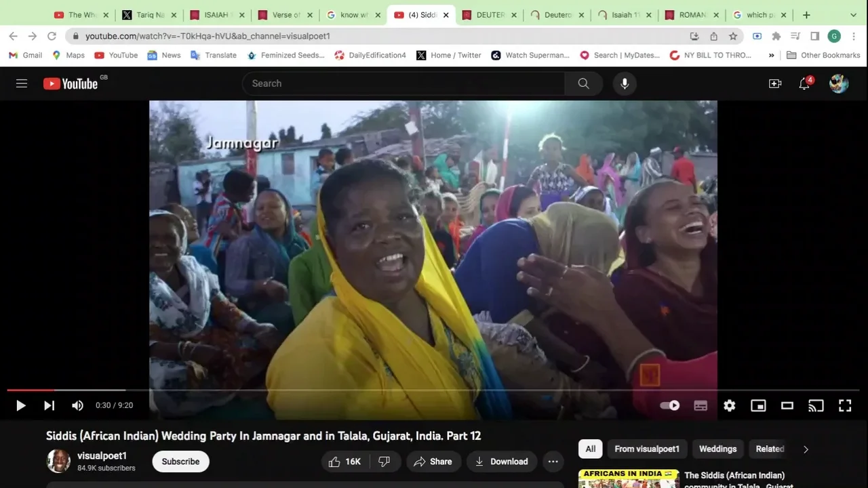The height and width of the screenshot is (488, 868).
Task: Enter full screen mode
Action: point(845,405)
